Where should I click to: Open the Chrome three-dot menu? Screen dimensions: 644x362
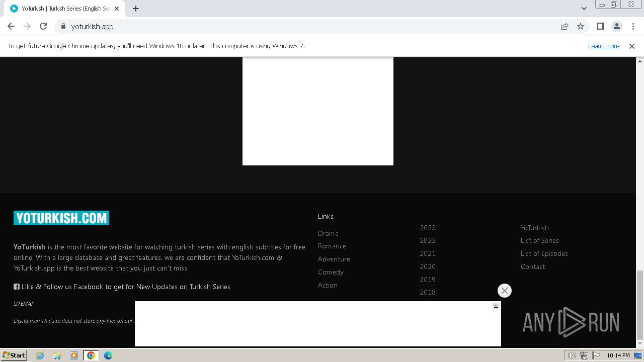click(x=632, y=26)
